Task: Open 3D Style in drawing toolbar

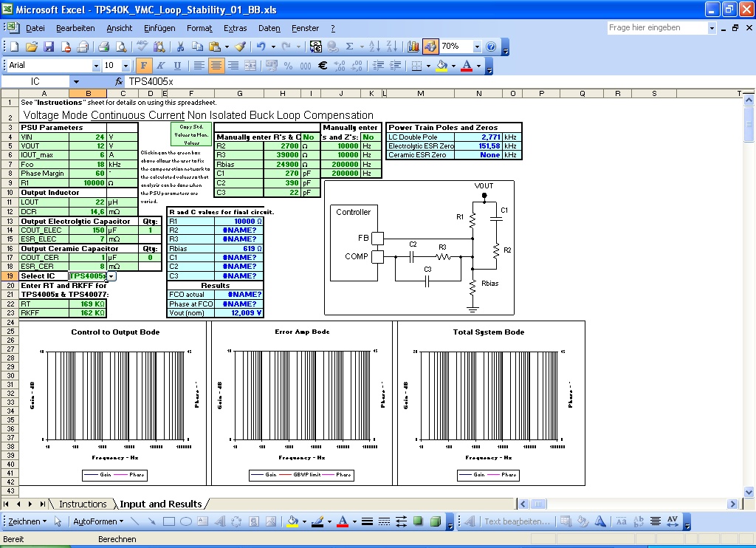Action: coord(436,521)
